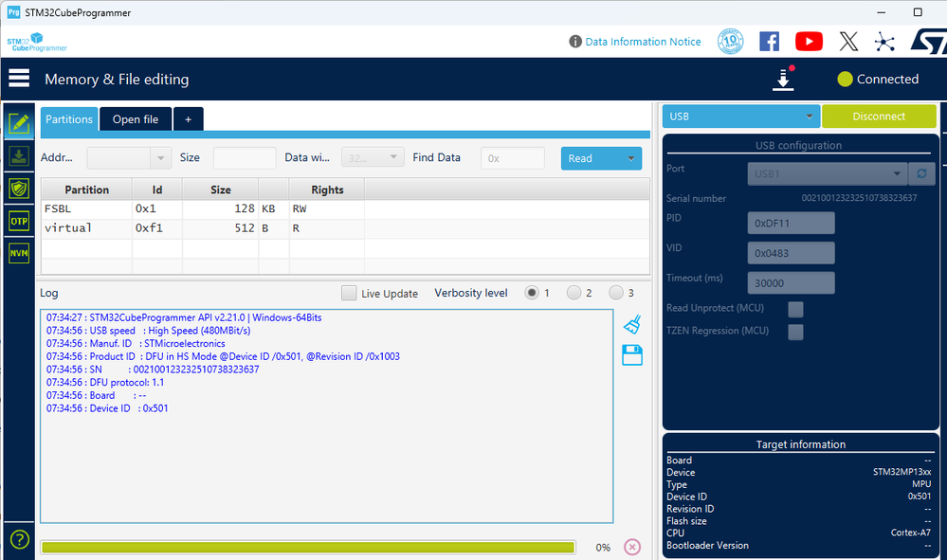947x560 pixels.
Task: Maximize the STM32CubeProgrammer window
Action: pyautogui.click(x=918, y=12)
